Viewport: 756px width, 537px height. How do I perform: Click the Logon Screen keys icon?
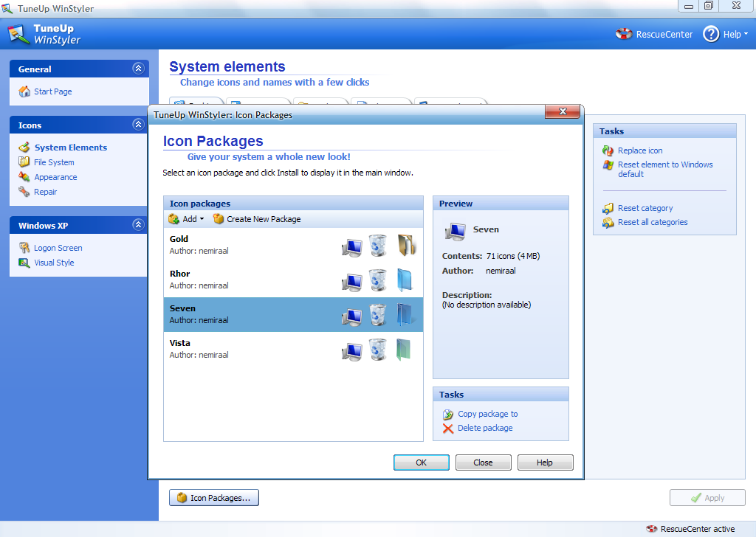point(24,248)
